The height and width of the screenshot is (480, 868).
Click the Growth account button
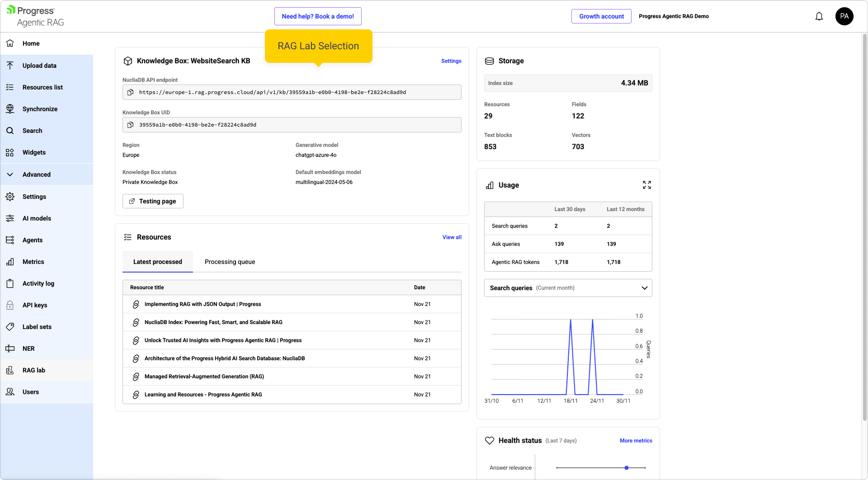pyautogui.click(x=601, y=16)
